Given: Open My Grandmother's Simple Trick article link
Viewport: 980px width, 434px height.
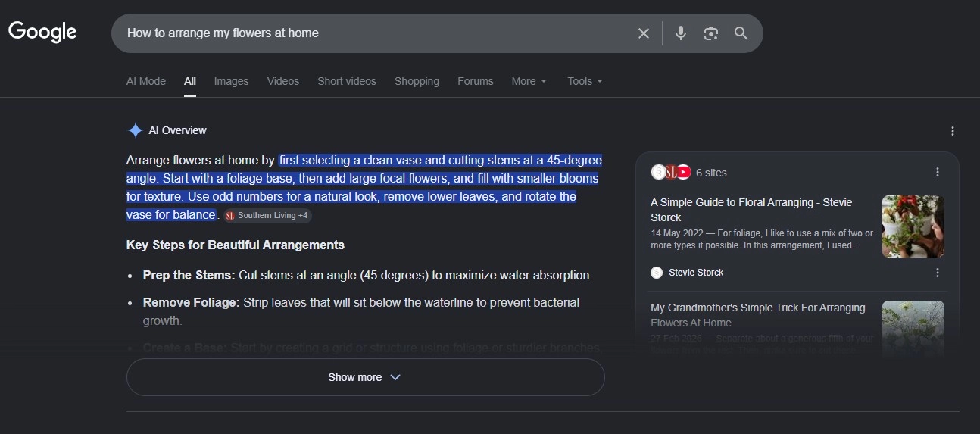Looking at the screenshot, I should pyautogui.click(x=757, y=315).
